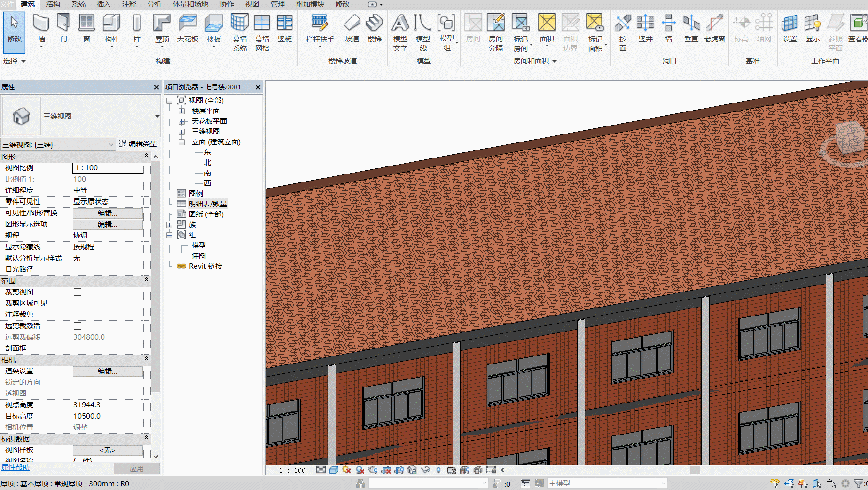Image resolution: width=868 pixels, height=490 pixels.
Task: Click the <无> 视图样板 button
Action: (108, 450)
